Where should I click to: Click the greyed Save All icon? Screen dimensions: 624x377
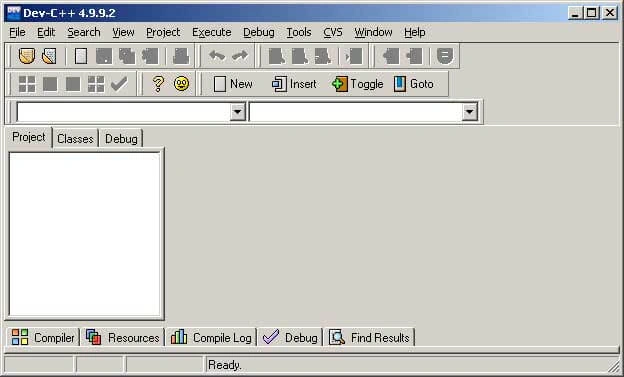tap(127, 56)
